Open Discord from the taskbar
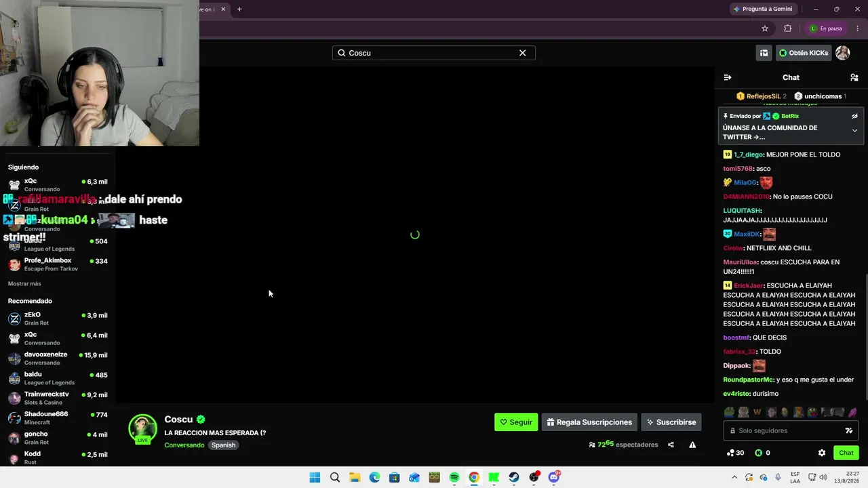868x488 pixels. pos(554,477)
